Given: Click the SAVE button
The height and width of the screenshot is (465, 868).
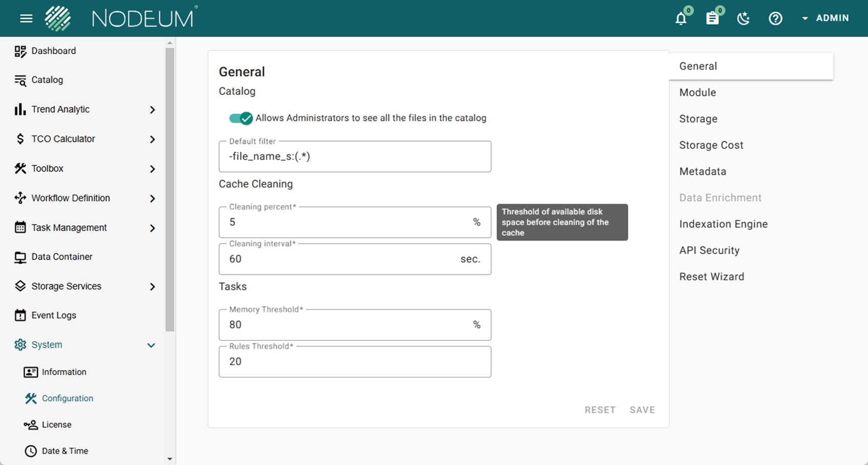Looking at the screenshot, I should coord(642,410).
